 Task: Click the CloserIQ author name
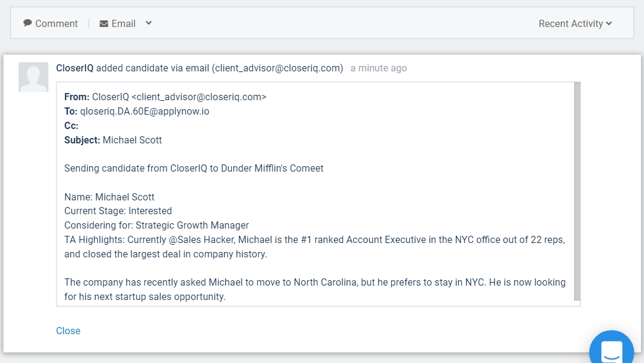(x=74, y=68)
